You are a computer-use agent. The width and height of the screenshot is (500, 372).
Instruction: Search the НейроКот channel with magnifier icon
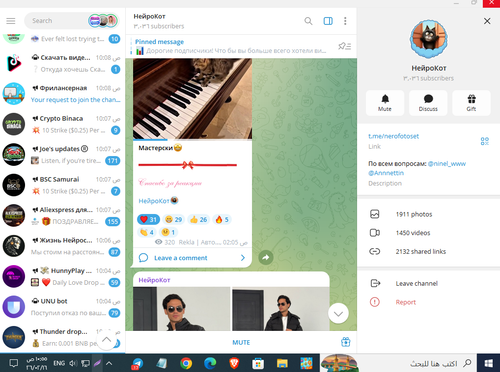click(x=308, y=21)
